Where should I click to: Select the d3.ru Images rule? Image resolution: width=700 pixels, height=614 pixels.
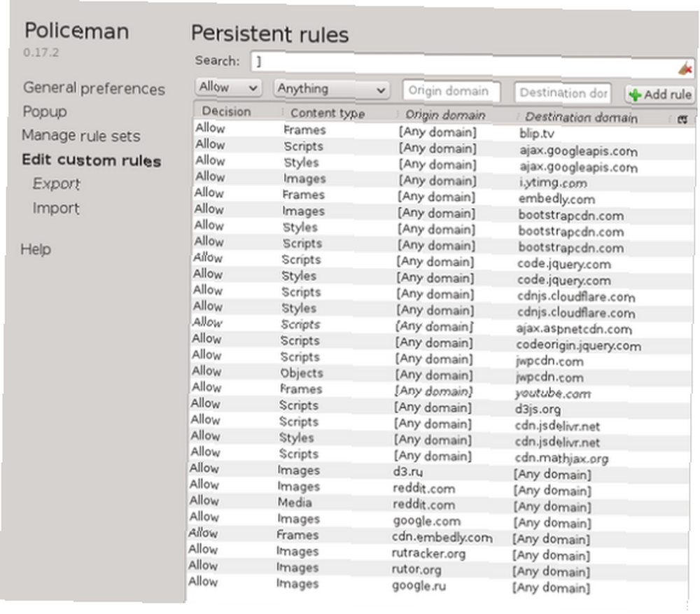click(440, 471)
